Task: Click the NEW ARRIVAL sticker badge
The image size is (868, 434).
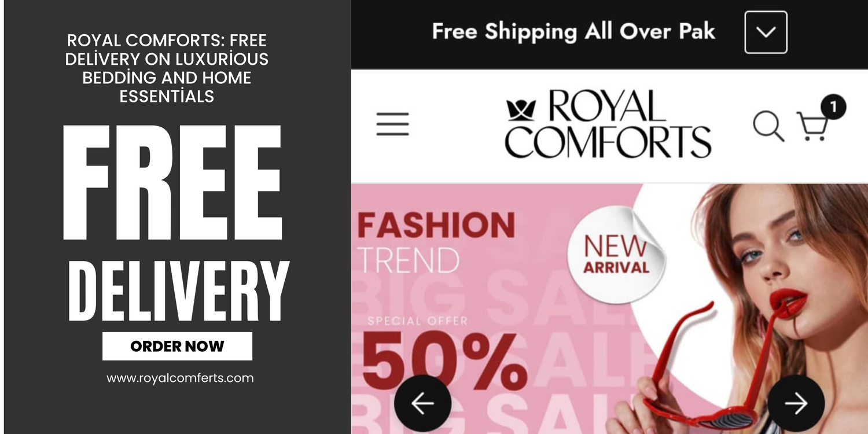Action: (616, 255)
